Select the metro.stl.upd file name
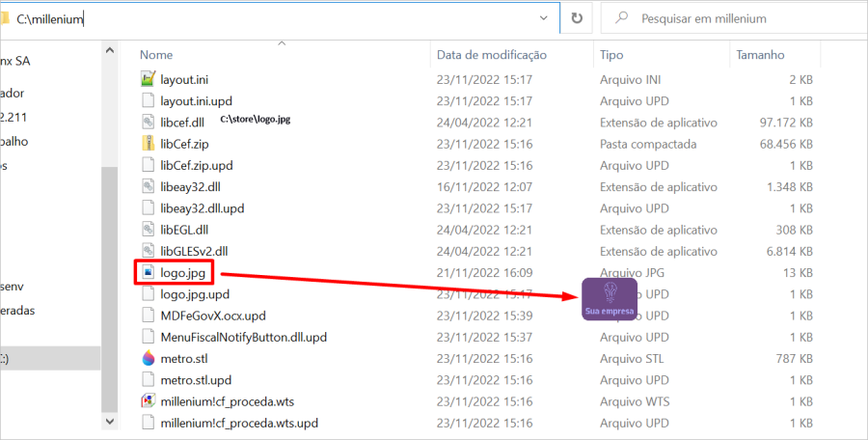This screenshot has width=868, height=440. (x=196, y=380)
